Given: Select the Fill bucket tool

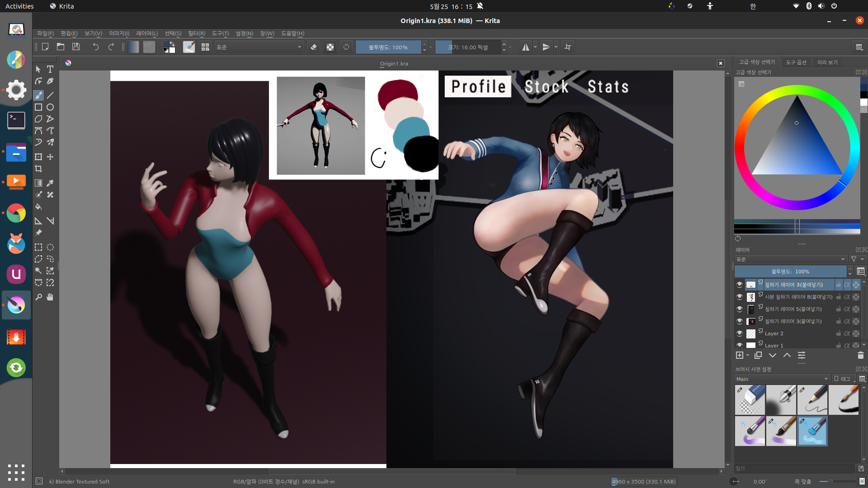Looking at the screenshot, I should click(x=38, y=207).
